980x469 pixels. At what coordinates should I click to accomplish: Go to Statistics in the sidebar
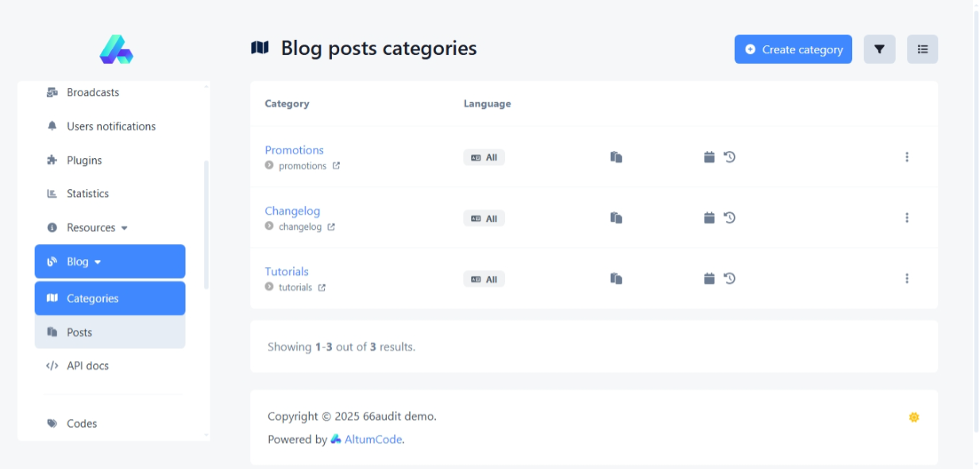tap(87, 194)
